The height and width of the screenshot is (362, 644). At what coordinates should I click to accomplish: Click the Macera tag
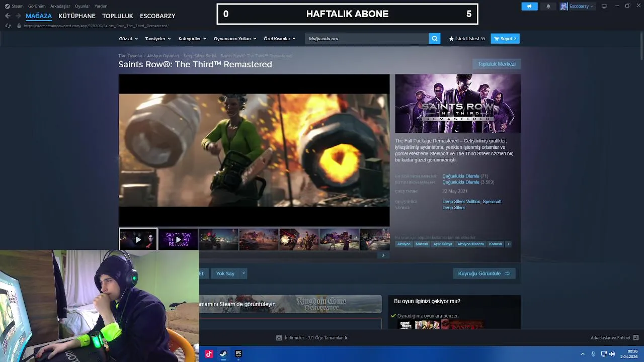pyautogui.click(x=422, y=244)
